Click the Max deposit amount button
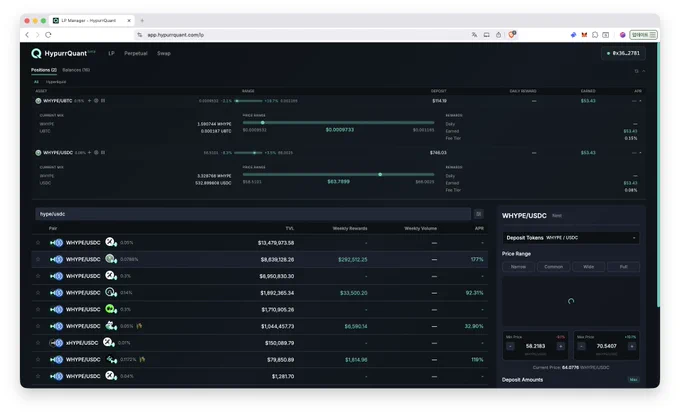 (x=633, y=379)
